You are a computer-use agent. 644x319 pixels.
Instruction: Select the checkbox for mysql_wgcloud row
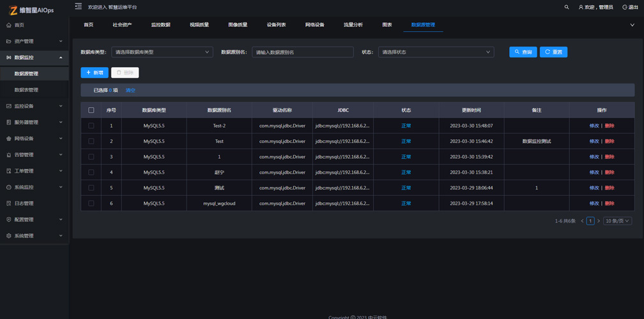(x=91, y=204)
